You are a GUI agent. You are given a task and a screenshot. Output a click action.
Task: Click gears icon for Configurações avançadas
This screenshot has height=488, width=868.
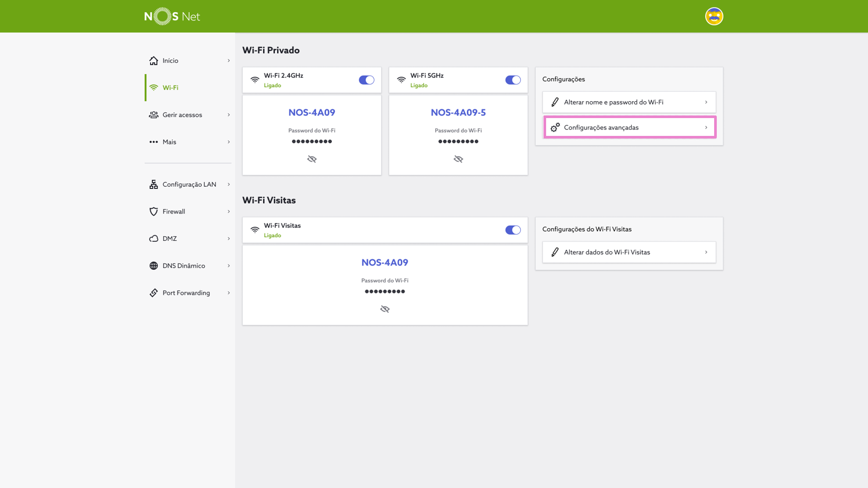pyautogui.click(x=555, y=128)
